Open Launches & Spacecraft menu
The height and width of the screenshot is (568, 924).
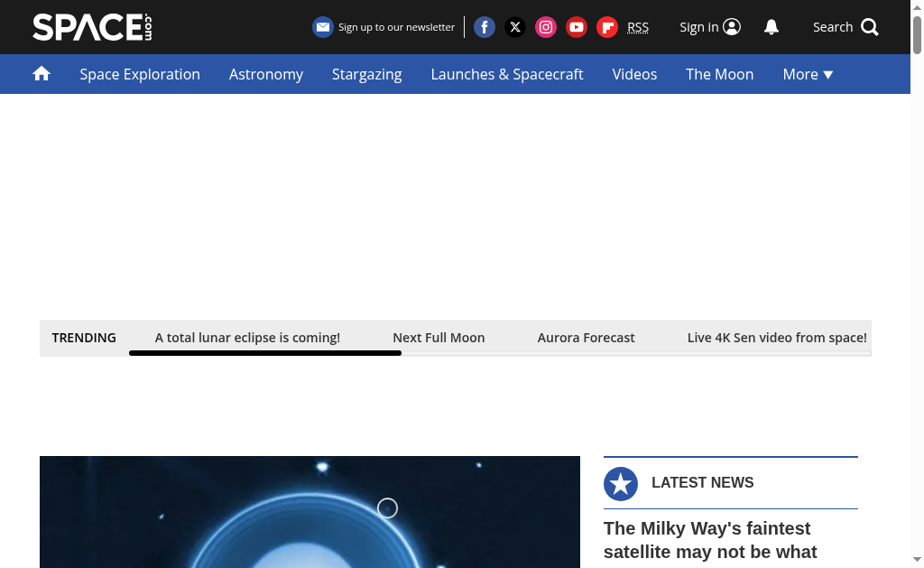click(x=507, y=74)
